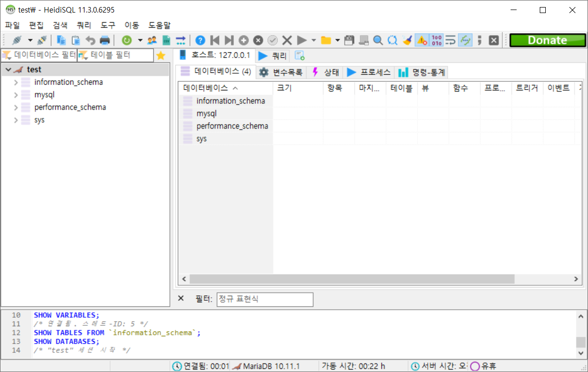Open the 이동 menu
Viewport: 588px width, 372px height.
(132, 25)
